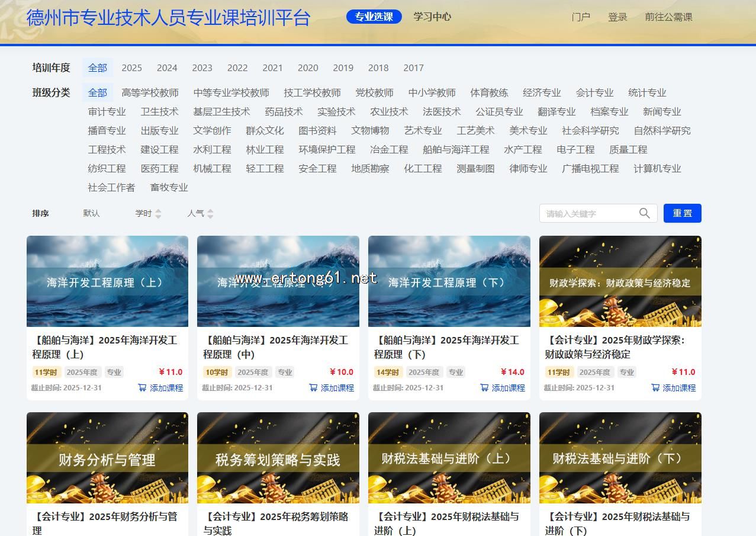Sort courses by 学时 arrows
This screenshot has height=536, width=756.
(x=158, y=214)
